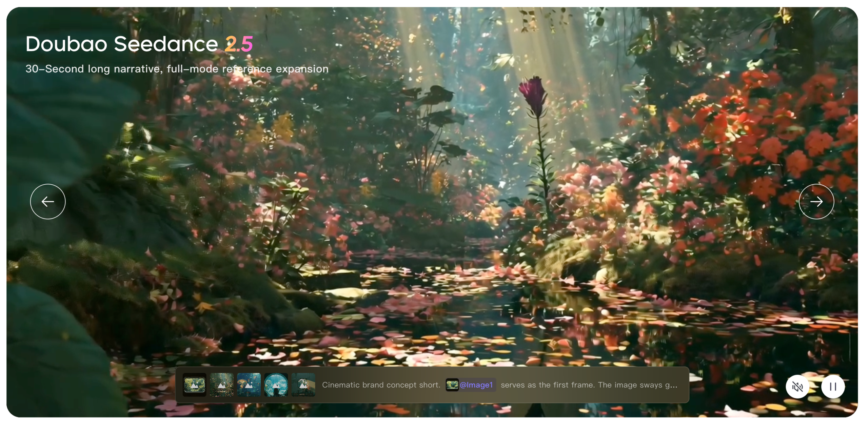Screen dimensions: 868x428
Task: Select the fifth reference thumbnail
Action: (303, 385)
